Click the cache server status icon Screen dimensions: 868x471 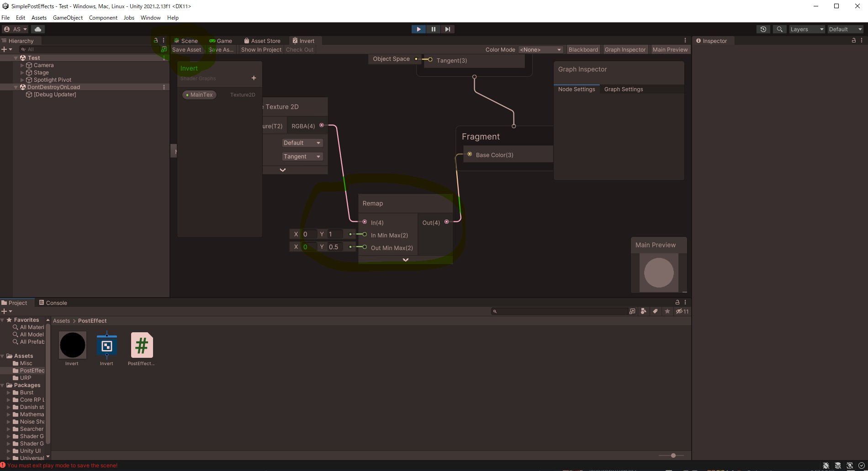pyautogui.click(x=838, y=466)
